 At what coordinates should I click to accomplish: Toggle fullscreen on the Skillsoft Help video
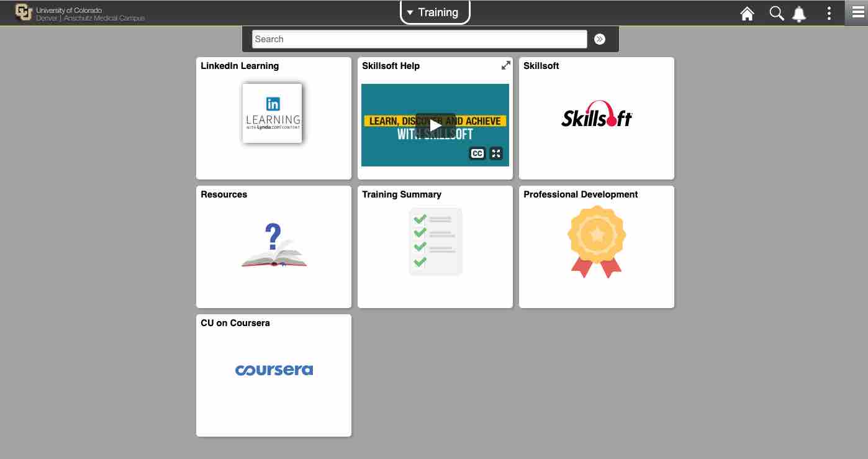[495, 153]
